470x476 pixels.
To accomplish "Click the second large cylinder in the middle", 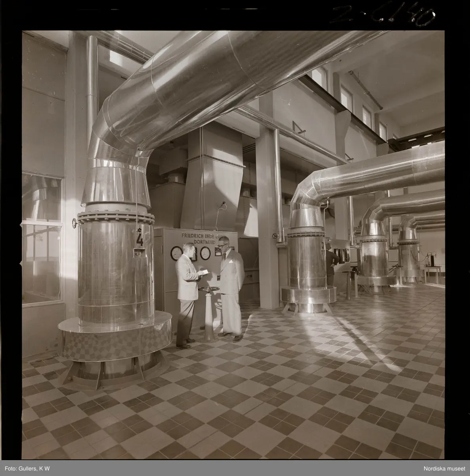I will [308, 258].
